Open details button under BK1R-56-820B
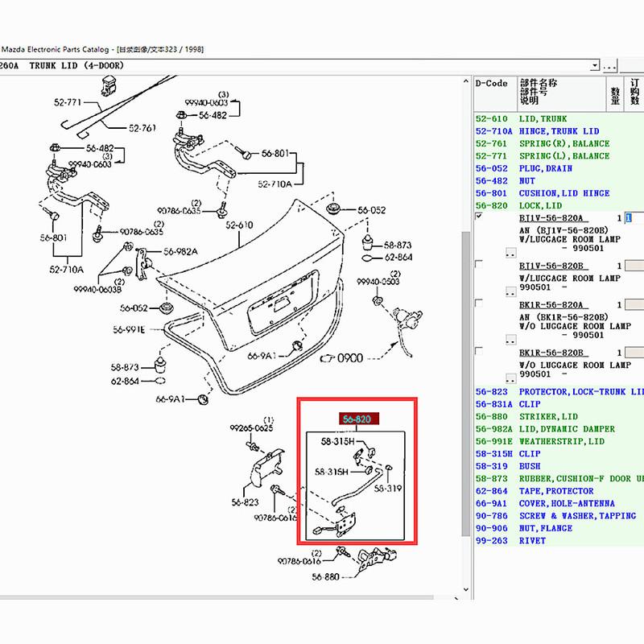Screen dimensions: 644x644 point(510,378)
